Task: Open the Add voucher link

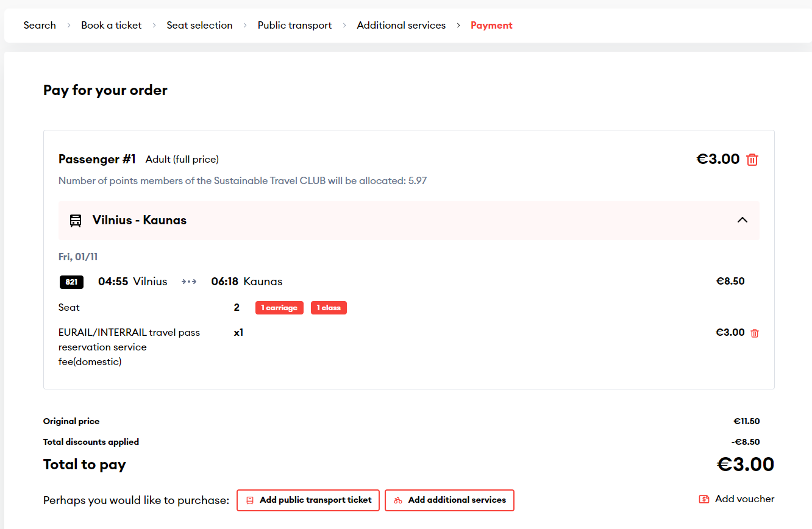Action: (744, 499)
